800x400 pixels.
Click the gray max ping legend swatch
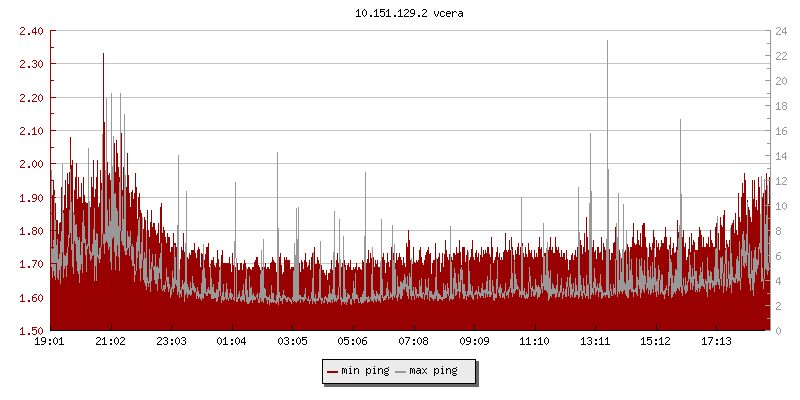click(x=401, y=372)
